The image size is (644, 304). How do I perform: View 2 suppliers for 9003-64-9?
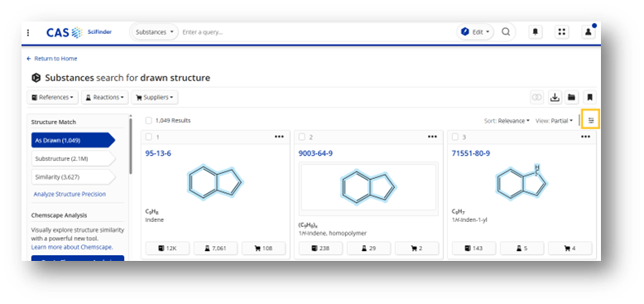(x=417, y=249)
